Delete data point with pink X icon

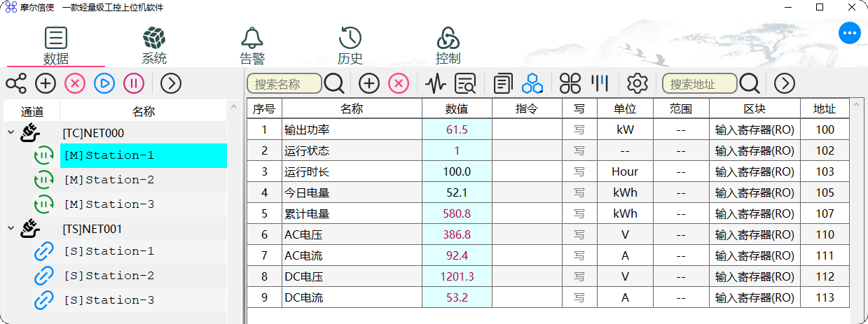(399, 84)
